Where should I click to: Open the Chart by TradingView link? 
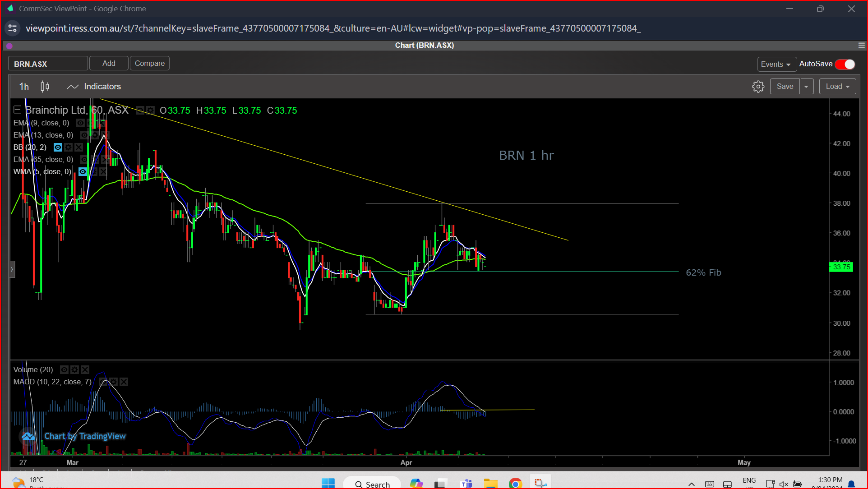[85, 436]
